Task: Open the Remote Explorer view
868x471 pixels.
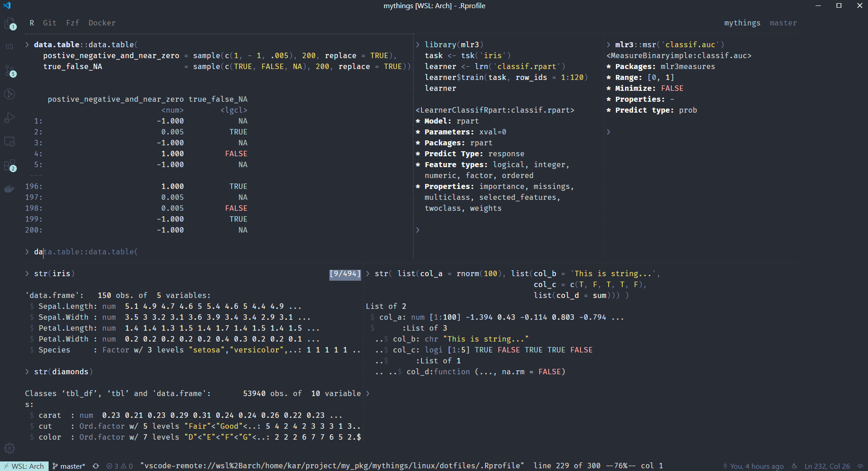Action: click(x=10, y=141)
